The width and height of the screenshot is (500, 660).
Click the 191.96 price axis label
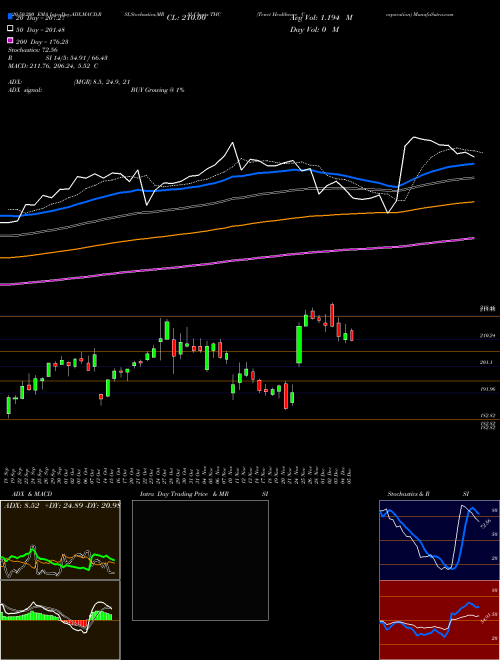tap(488, 389)
